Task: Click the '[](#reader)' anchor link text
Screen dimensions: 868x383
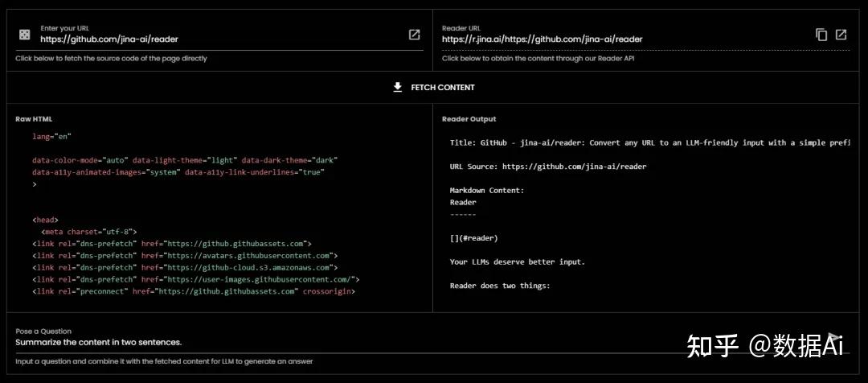Action: (474, 238)
